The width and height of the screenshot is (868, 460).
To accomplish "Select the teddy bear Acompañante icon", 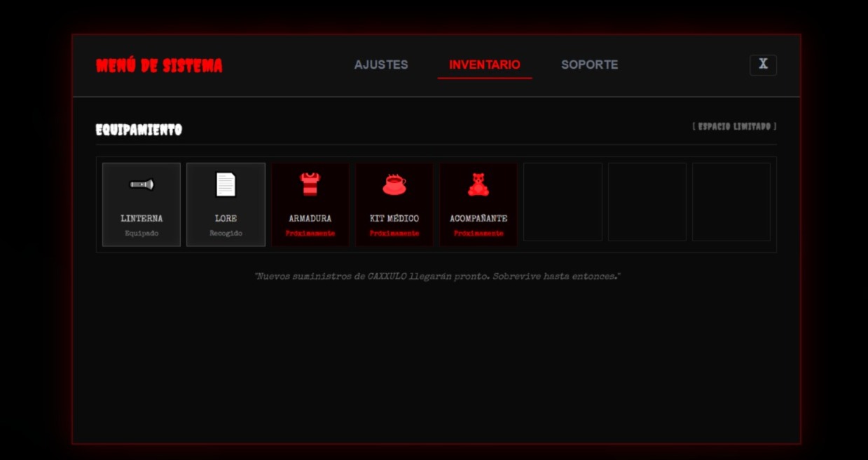I will tap(478, 184).
